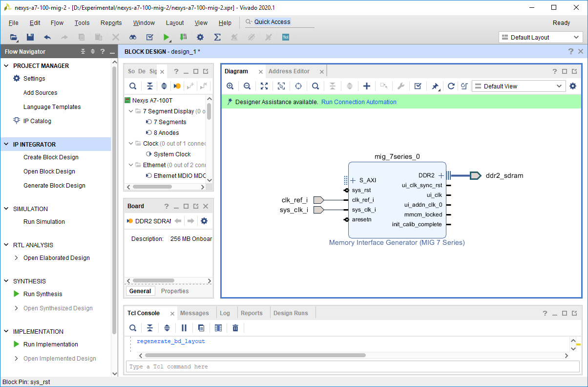The width and height of the screenshot is (588, 387).
Task: Switch to the Messages tab
Action: 194,313
